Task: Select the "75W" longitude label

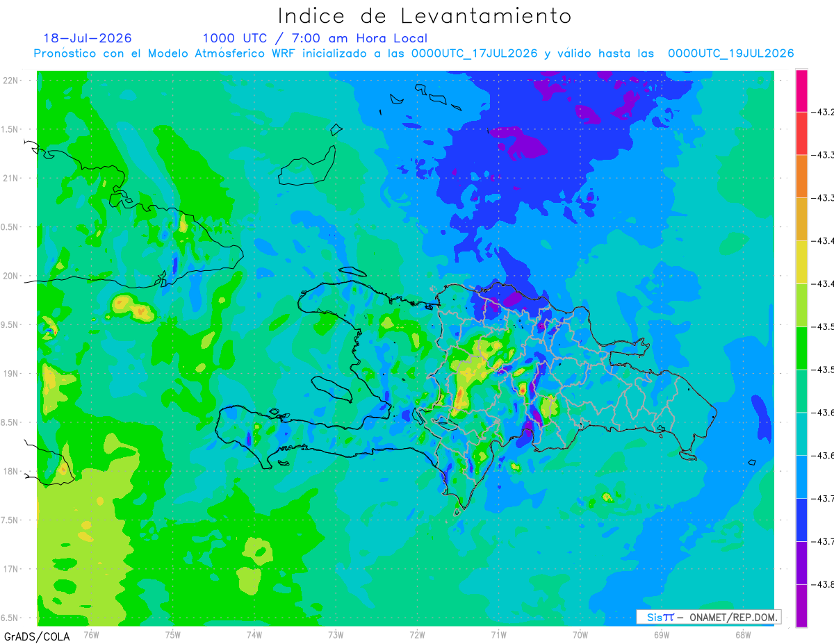Action: coord(172,634)
